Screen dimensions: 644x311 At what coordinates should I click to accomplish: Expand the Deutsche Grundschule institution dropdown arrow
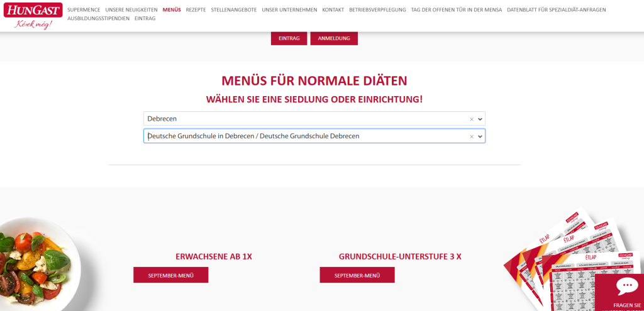coord(480,136)
